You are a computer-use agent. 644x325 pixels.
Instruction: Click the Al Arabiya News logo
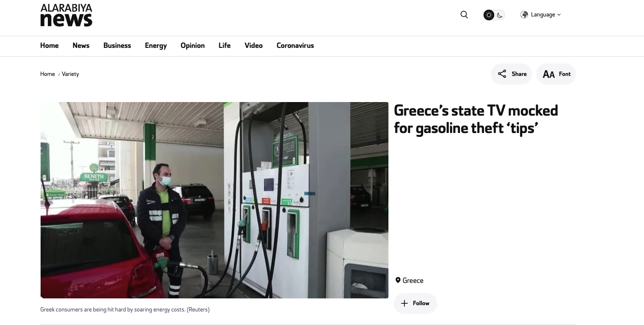click(x=66, y=15)
